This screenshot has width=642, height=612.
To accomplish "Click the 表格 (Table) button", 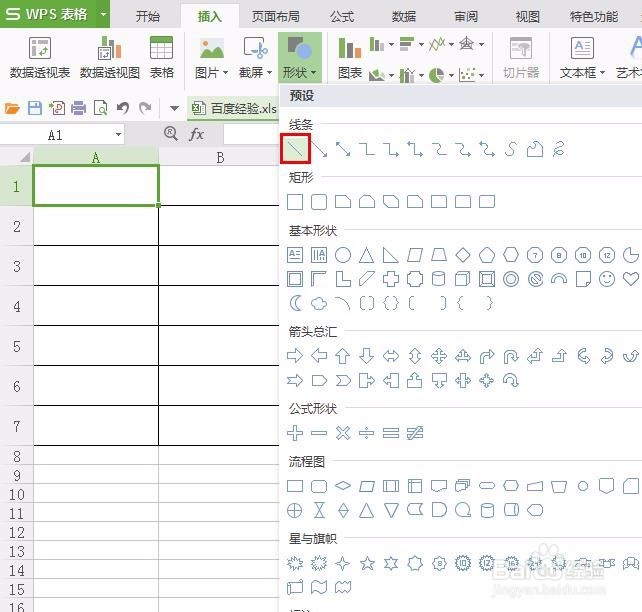I will tap(162, 58).
